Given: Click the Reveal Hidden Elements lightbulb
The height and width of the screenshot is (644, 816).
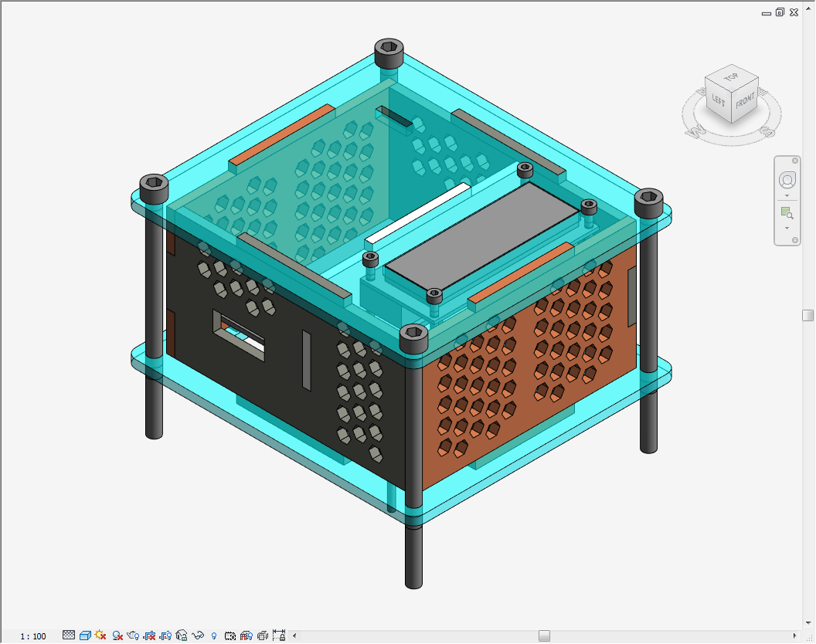Looking at the screenshot, I should pos(213,635).
